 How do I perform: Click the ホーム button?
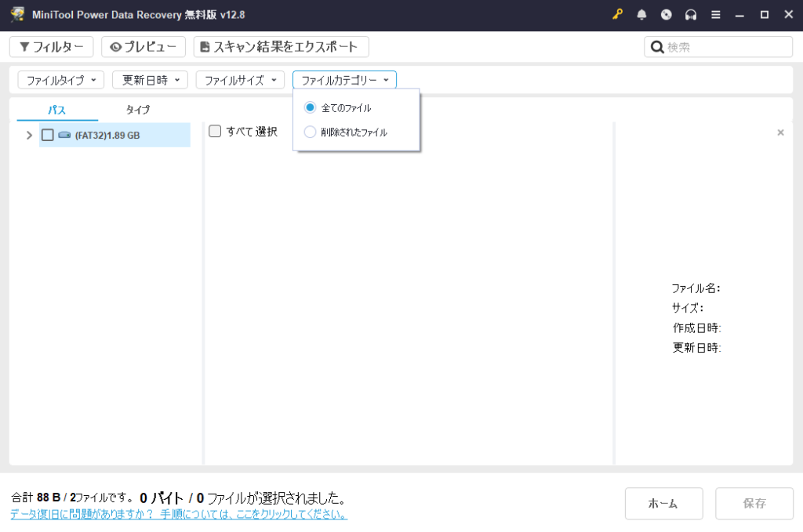pyautogui.click(x=663, y=503)
